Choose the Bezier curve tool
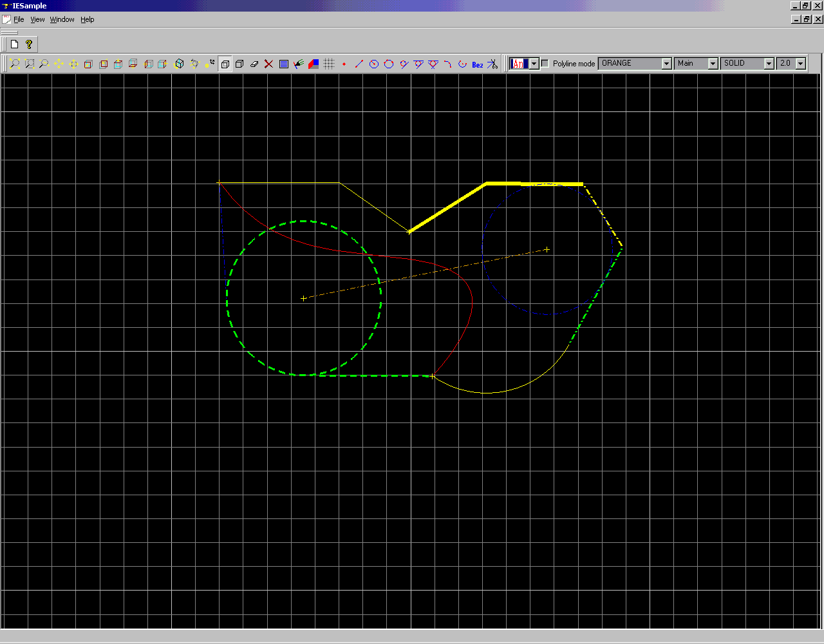This screenshot has width=824, height=644. 477,64
